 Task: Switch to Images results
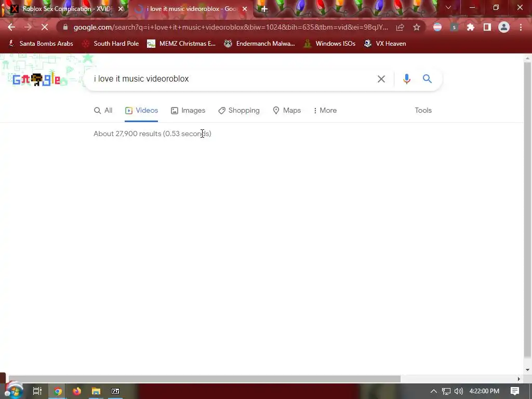188,110
